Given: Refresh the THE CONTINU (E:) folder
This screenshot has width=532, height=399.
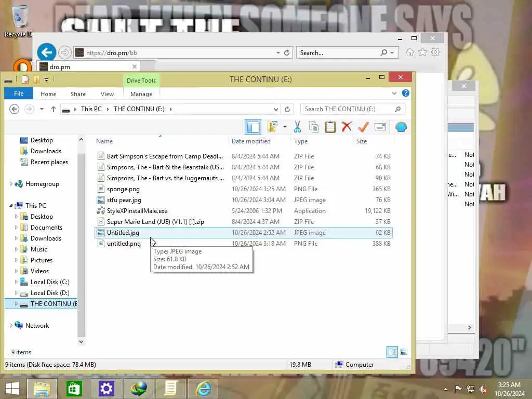Looking at the screenshot, I should tap(287, 109).
